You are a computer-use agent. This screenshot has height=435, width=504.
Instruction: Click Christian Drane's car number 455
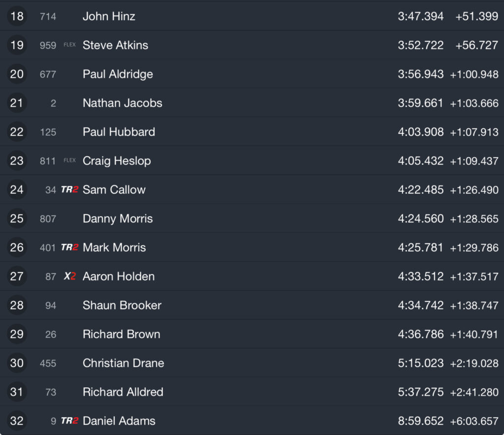(x=48, y=363)
